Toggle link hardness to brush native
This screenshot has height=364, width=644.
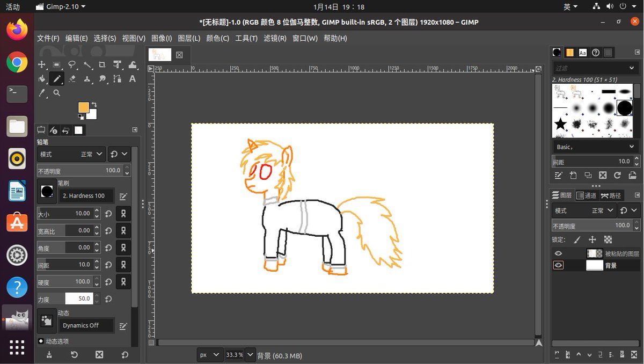124,281
